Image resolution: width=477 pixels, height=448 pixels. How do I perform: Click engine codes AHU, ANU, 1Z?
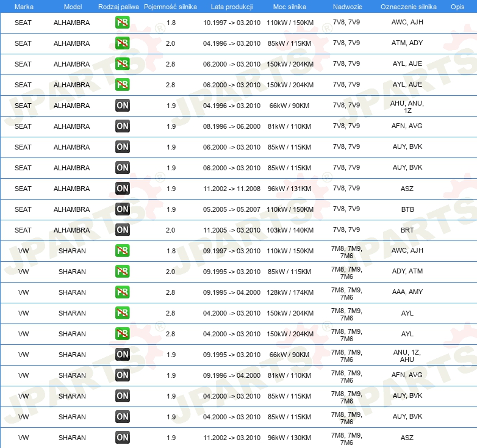(407, 107)
